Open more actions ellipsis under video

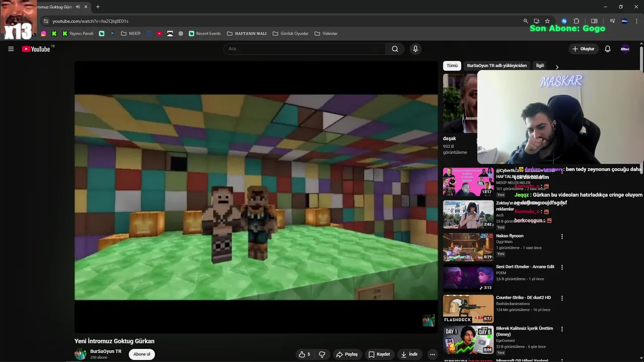coord(432,354)
